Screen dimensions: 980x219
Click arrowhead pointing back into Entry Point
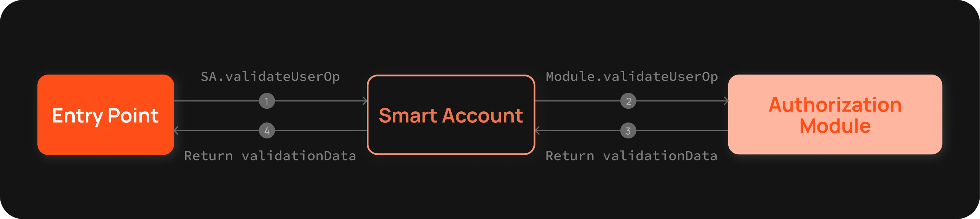(176, 131)
